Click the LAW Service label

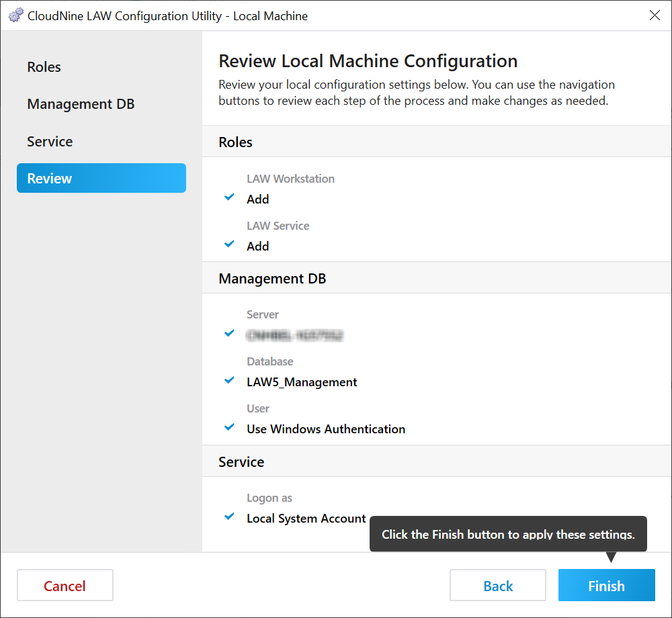pos(278,226)
